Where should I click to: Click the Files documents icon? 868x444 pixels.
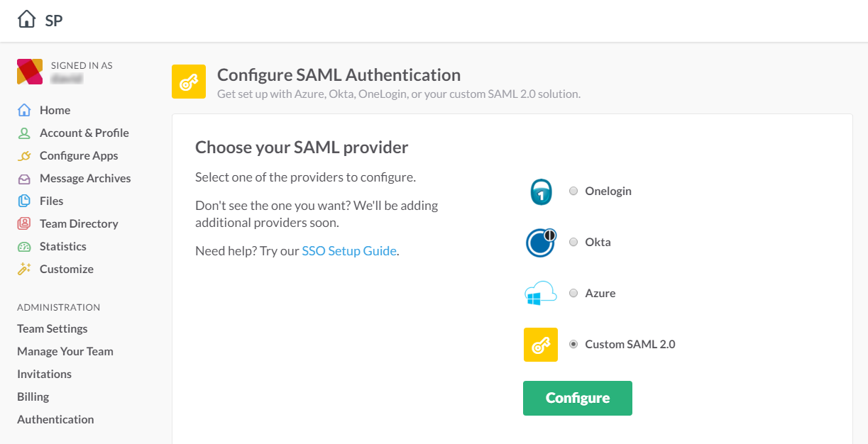click(x=25, y=201)
